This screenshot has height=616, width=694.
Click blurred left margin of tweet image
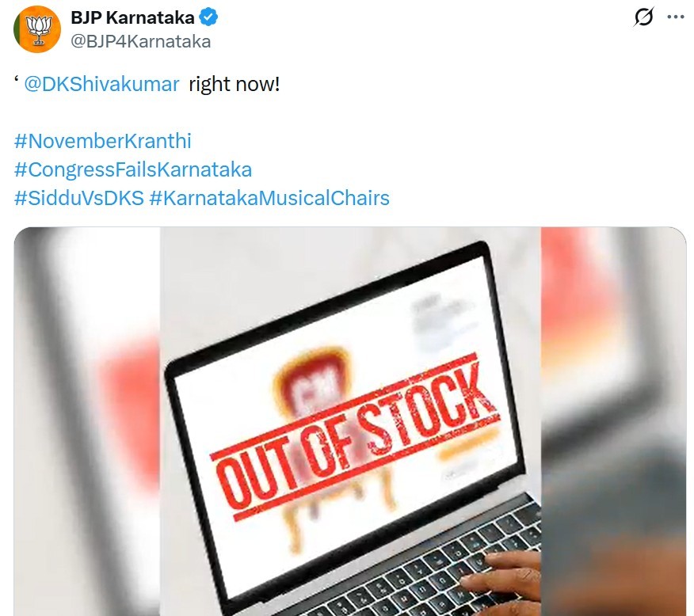tap(87, 421)
